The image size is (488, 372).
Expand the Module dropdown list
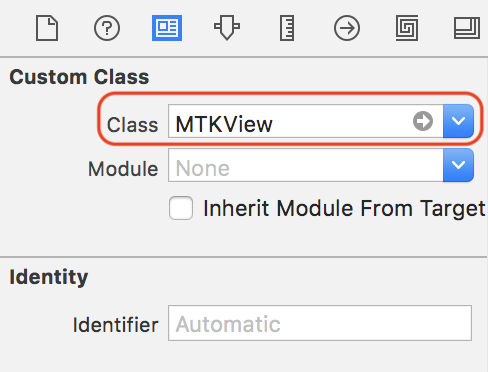(x=458, y=165)
